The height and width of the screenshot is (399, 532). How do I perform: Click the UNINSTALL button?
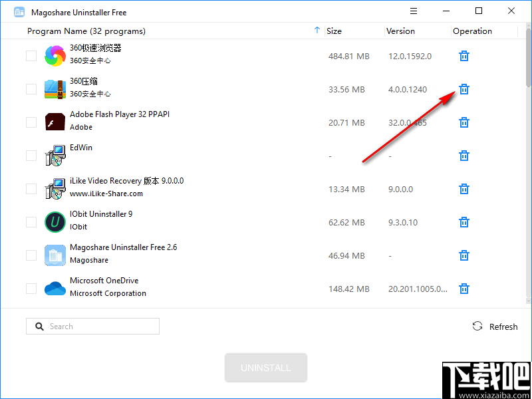pos(265,367)
